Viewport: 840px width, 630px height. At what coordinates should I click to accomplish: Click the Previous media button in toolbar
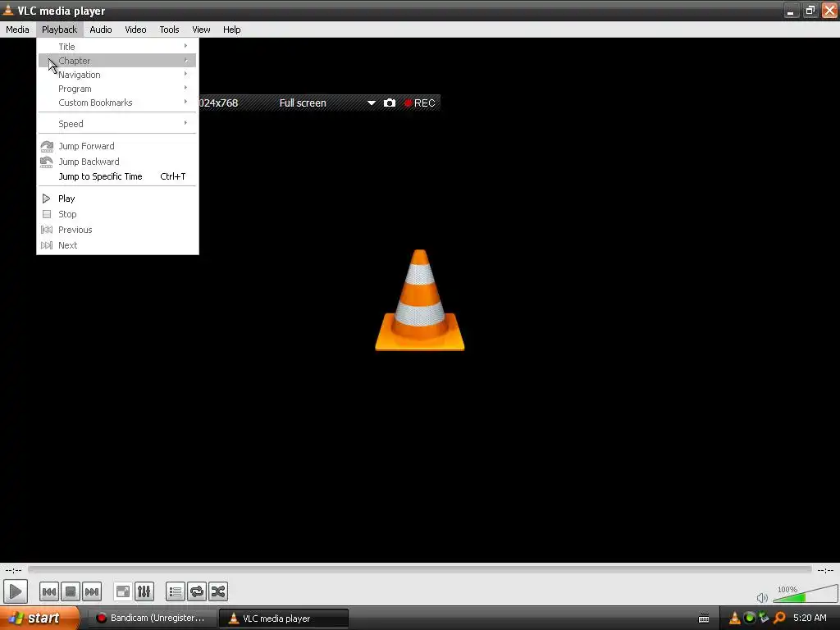tap(48, 592)
